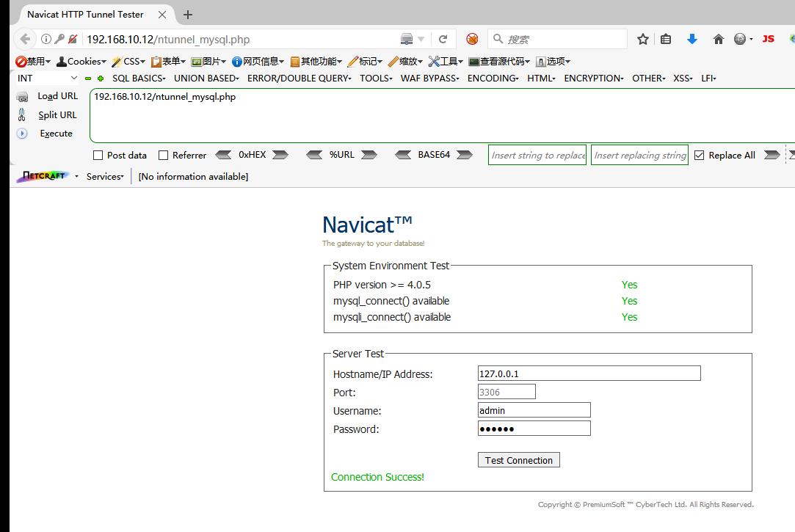Click the Port input field
The height and width of the screenshot is (532, 795).
pyautogui.click(x=507, y=392)
